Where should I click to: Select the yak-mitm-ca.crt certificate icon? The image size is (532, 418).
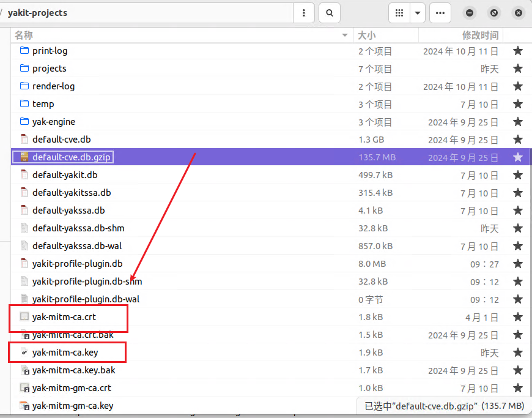point(24,317)
